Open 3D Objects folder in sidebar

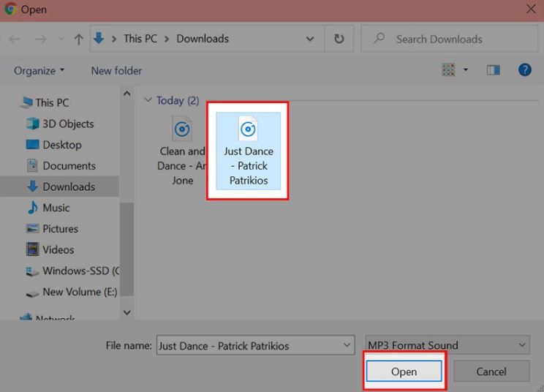(x=61, y=124)
